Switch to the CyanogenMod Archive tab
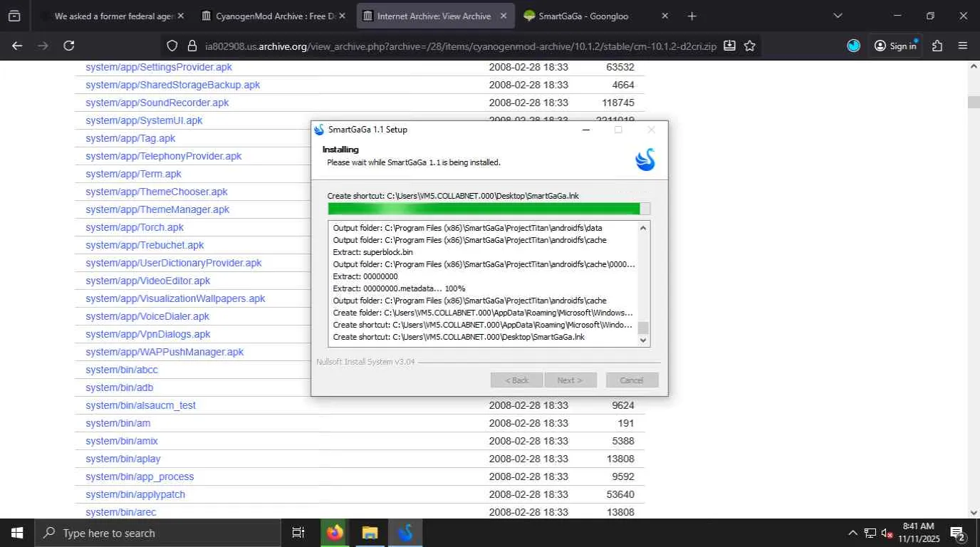This screenshot has width=980, height=547. (x=272, y=16)
